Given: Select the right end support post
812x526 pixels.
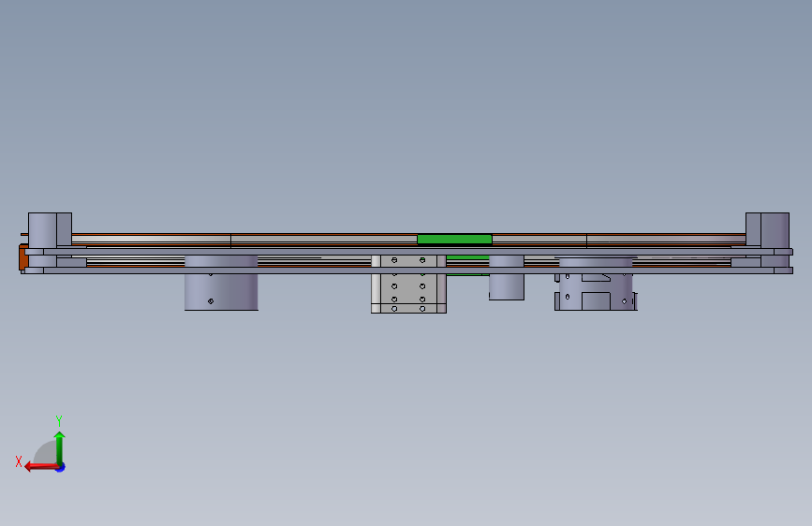Looking at the screenshot, I should [767, 230].
